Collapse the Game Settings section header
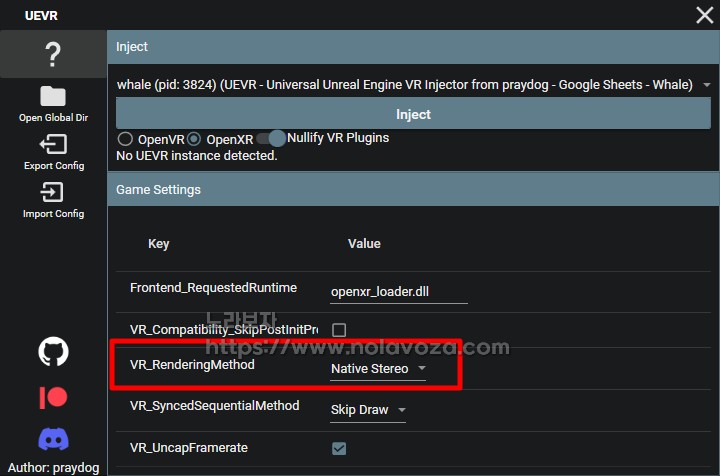The image size is (720, 476). pos(413,190)
